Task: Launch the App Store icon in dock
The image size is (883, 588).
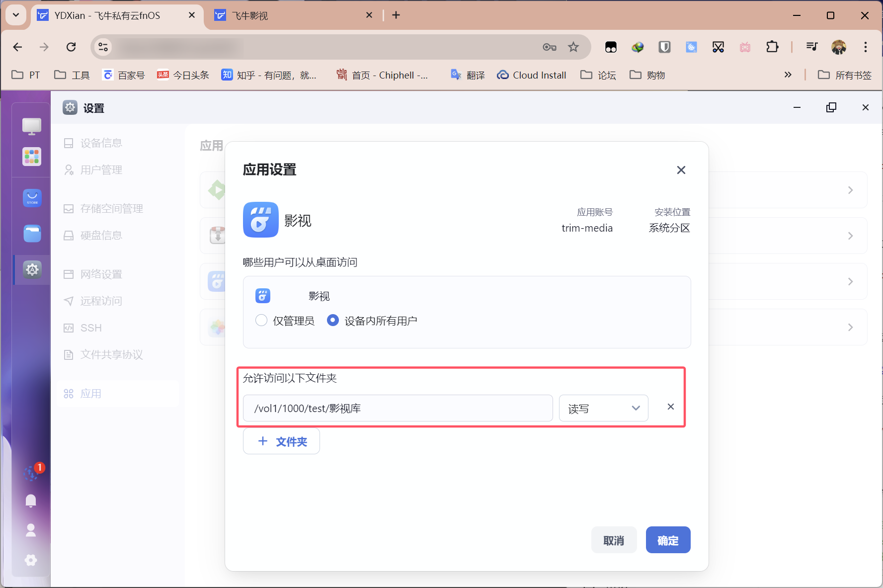Action: [x=32, y=198]
